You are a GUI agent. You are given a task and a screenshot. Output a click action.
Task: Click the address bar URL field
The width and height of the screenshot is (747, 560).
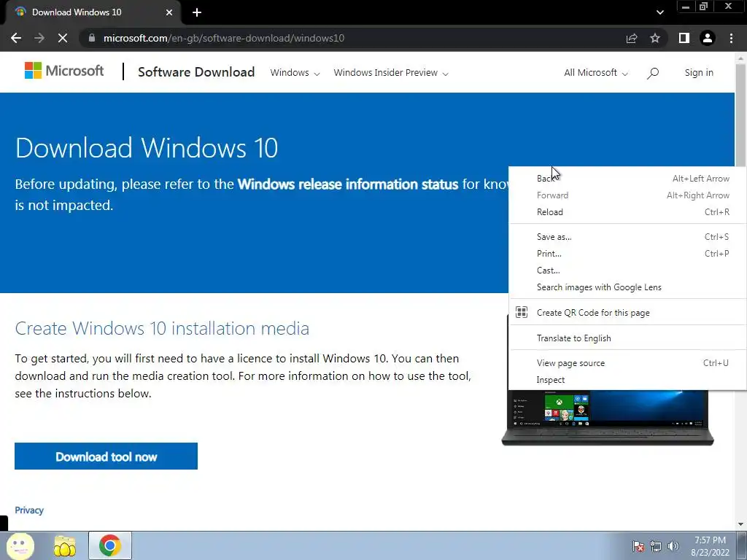pos(352,38)
